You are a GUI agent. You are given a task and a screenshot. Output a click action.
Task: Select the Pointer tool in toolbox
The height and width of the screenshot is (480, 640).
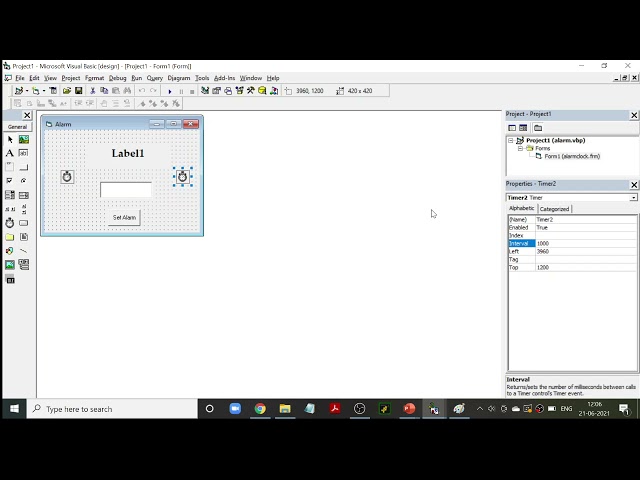point(10,140)
